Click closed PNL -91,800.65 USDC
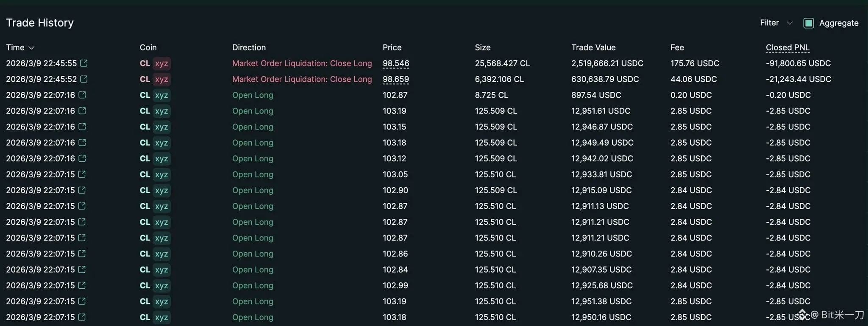868x326 pixels. (798, 63)
